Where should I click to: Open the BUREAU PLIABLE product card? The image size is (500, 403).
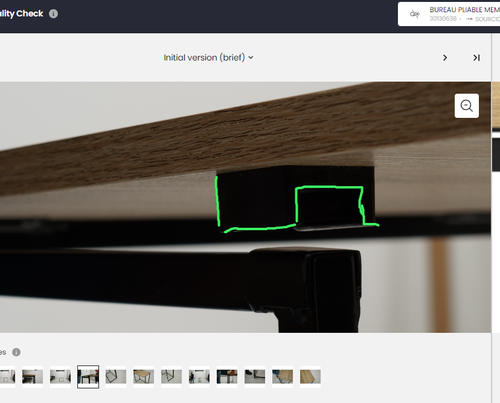(x=449, y=14)
